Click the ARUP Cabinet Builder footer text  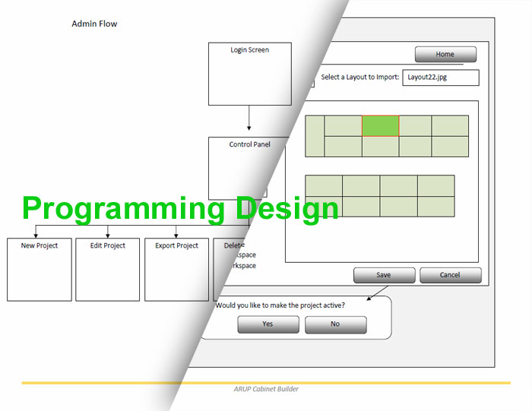[x=266, y=389]
